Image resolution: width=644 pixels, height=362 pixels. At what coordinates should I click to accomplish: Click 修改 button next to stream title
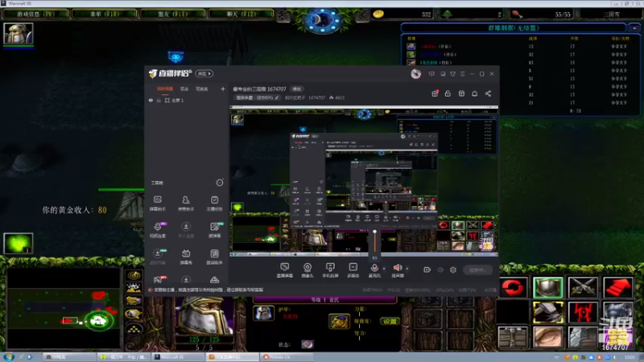coord(296,89)
